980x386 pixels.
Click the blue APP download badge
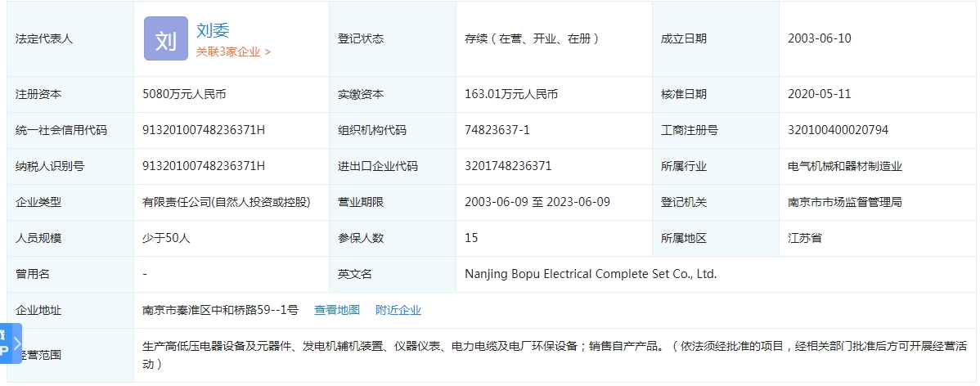(x=4, y=343)
